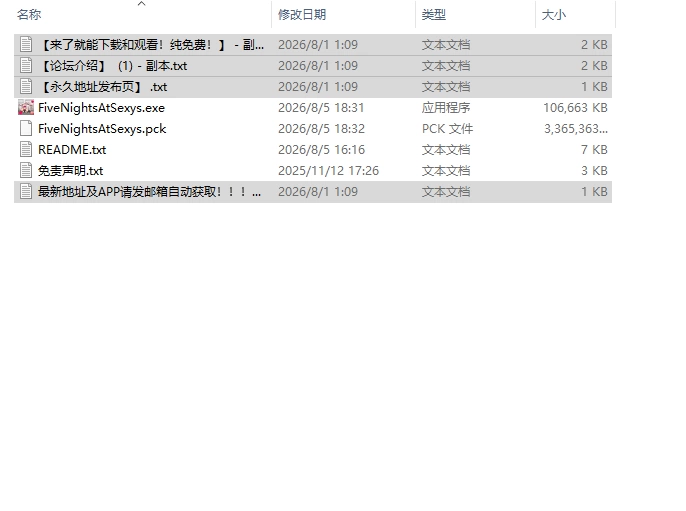Select the file 【永久地址发布页】 .txt
Screen dimensions: 686x511
(x=103, y=87)
